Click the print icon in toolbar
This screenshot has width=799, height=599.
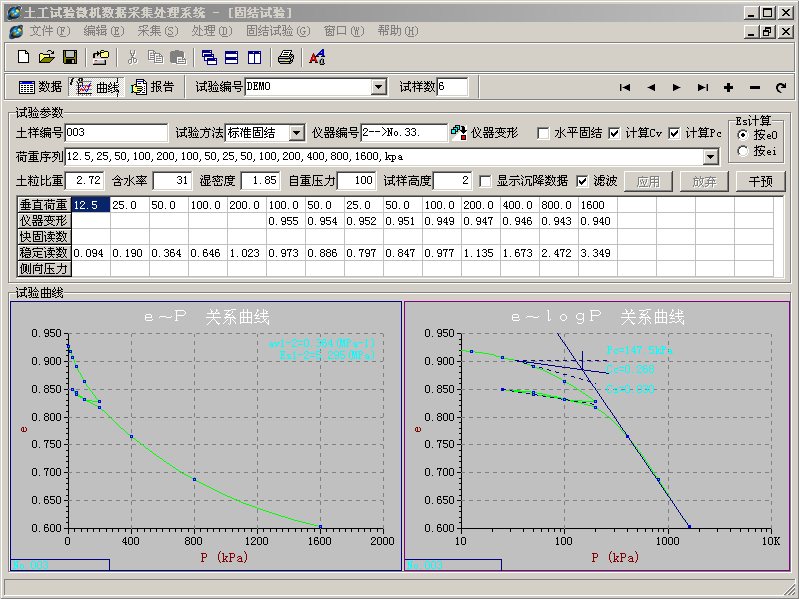pyautogui.click(x=285, y=57)
